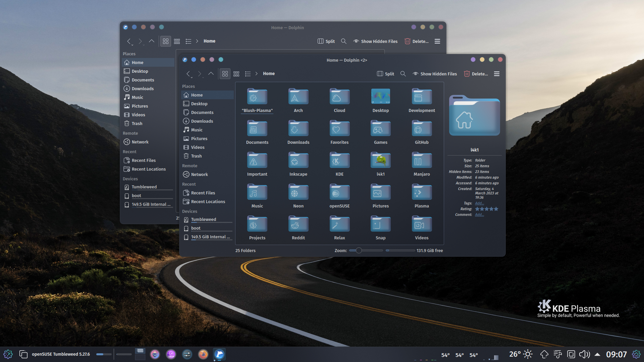644x362 pixels.
Task: Toggle Show Hidden Files in Dolphin <2>
Action: [x=435, y=74]
